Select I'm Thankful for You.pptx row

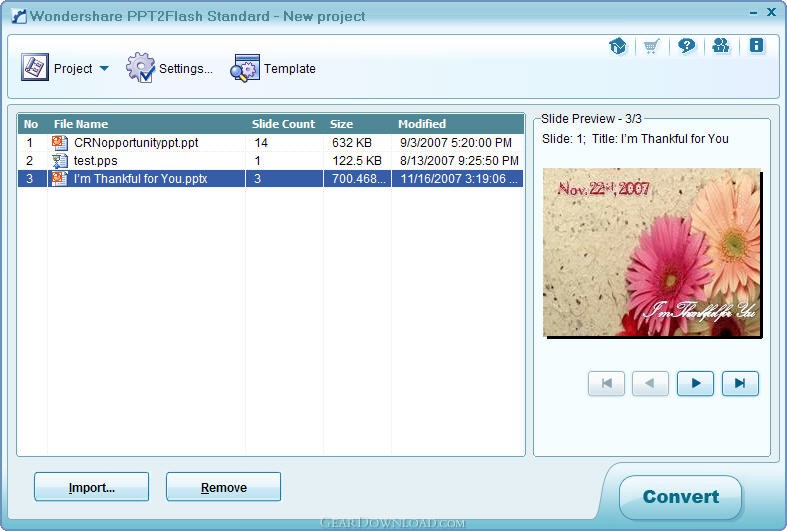tap(271, 179)
